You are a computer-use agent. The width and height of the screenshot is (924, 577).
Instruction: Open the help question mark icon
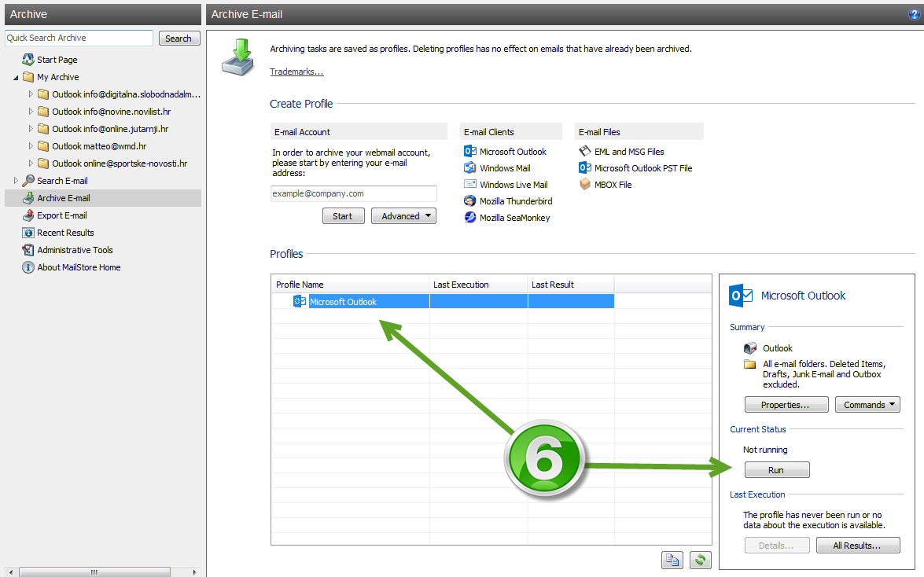pyautogui.click(x=914, y=15)
